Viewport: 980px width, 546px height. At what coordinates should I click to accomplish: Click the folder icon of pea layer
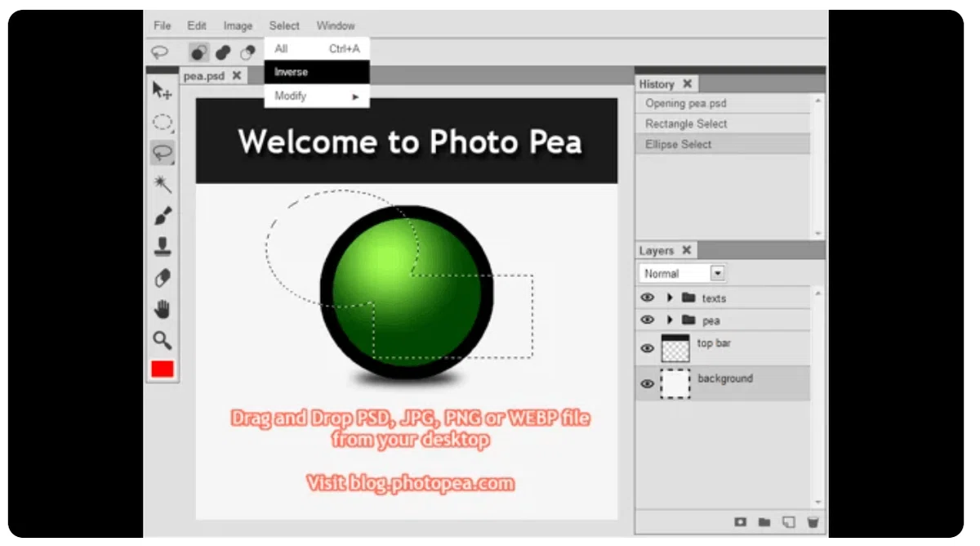(688, 320)
